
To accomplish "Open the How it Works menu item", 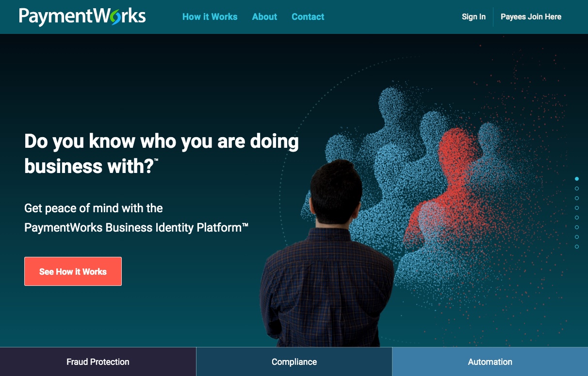I will pyautogui.click(x=210, y=16).
